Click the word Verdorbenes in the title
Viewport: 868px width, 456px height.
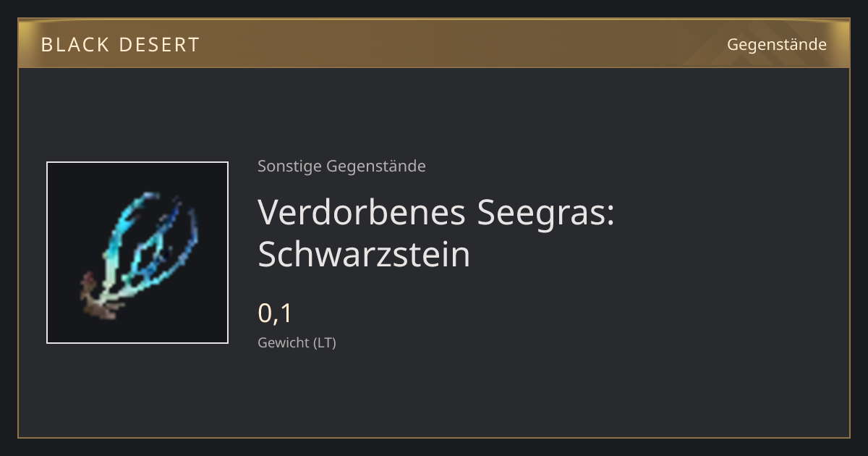point(362,211)
